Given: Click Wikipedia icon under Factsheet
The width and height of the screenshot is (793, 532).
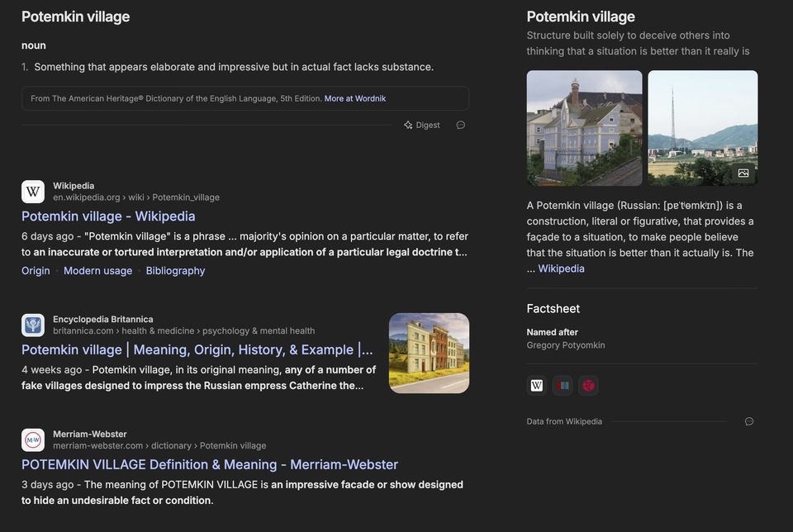Looking at the screenshot, I should 537,386.
